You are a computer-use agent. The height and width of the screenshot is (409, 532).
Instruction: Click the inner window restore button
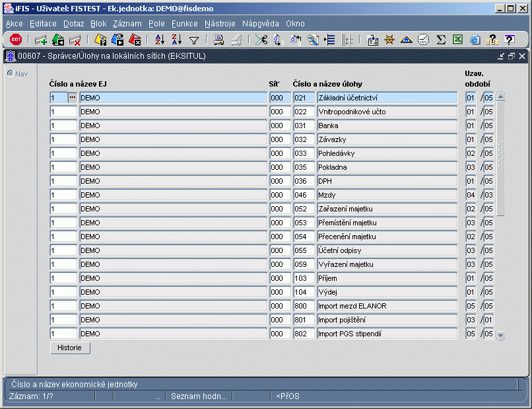(512, 56)
